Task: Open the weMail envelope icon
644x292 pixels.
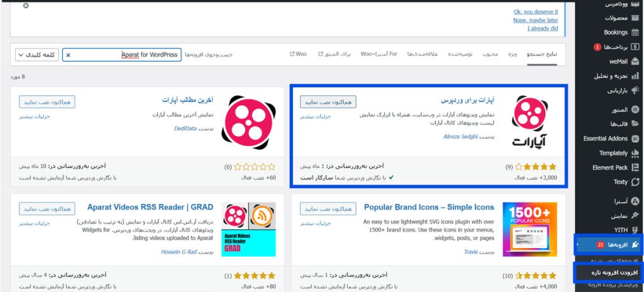Action: pyautogui.click(x=635, y=61)
